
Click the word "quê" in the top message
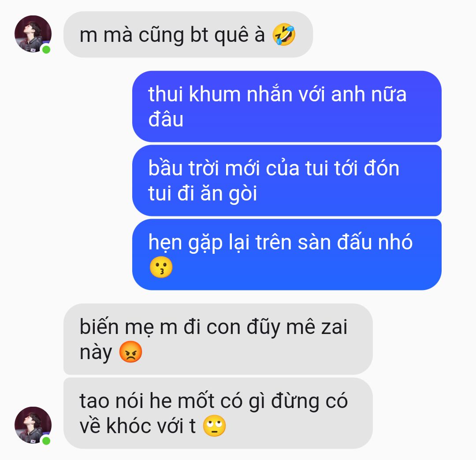tap(232, 36)
